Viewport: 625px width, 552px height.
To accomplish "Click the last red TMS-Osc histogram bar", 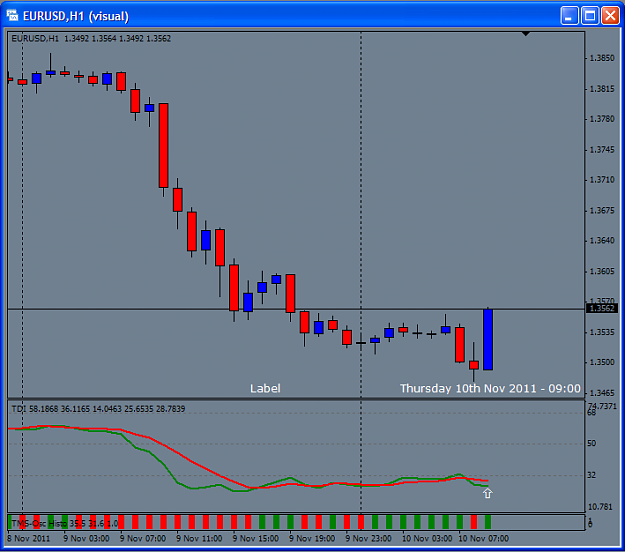I will pos(474,522).
